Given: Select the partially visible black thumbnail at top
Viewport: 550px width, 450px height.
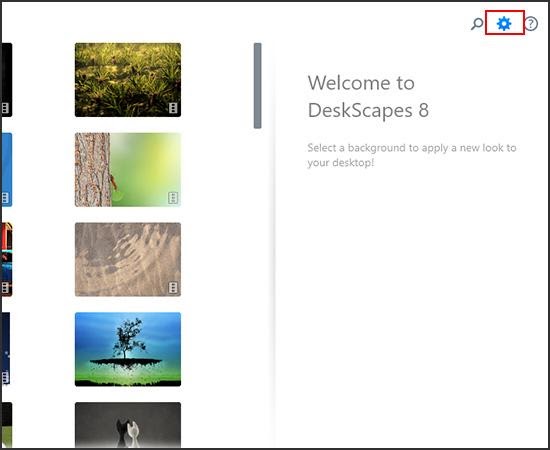Looking at the screenshot, I should click(x=7, y=80).
